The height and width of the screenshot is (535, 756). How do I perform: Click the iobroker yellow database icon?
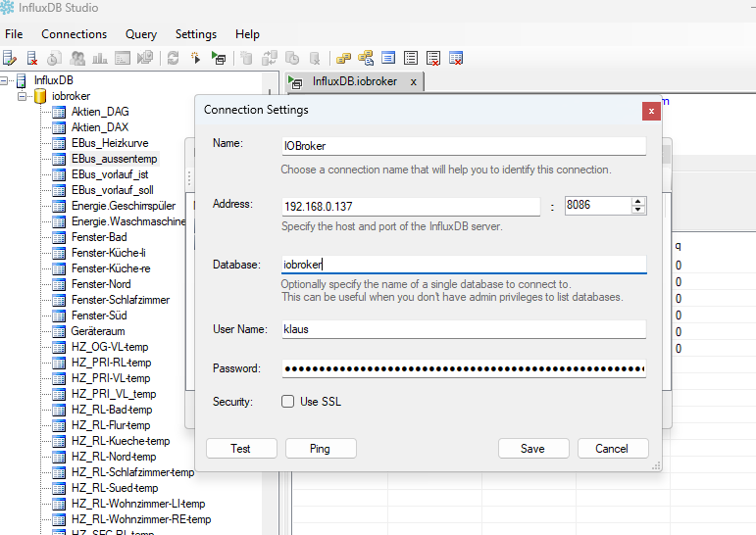(40, 96)
